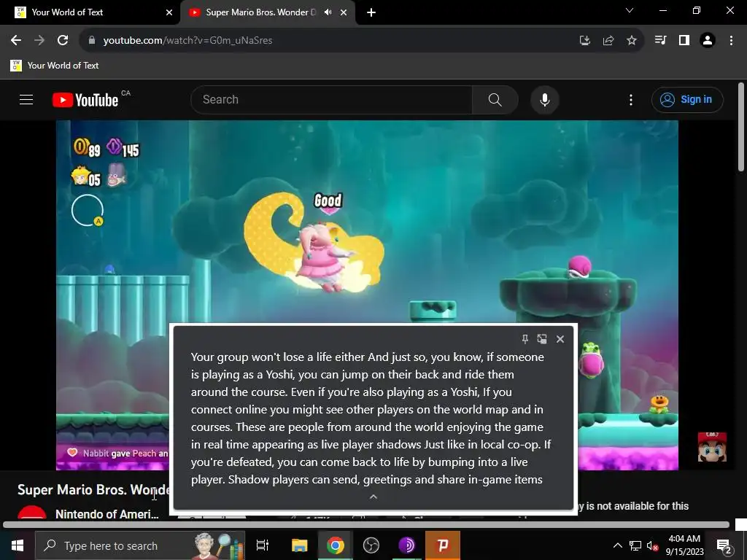Open the tab search chevron
The height and width of the screenshot is (560, 747).
click(x=630, y=10)
